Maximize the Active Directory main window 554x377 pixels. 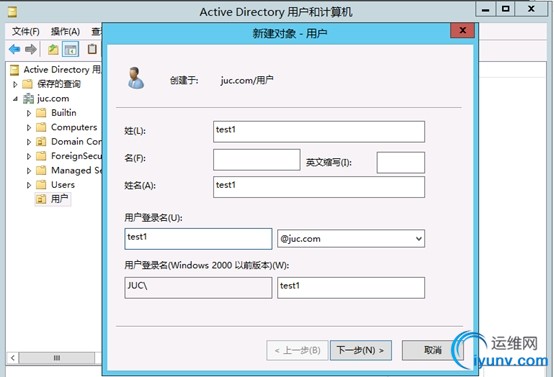coord(506,9)
